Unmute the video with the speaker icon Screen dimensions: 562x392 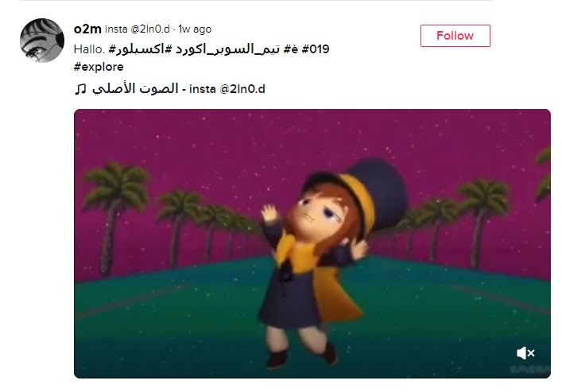click(x=525, y=353)
